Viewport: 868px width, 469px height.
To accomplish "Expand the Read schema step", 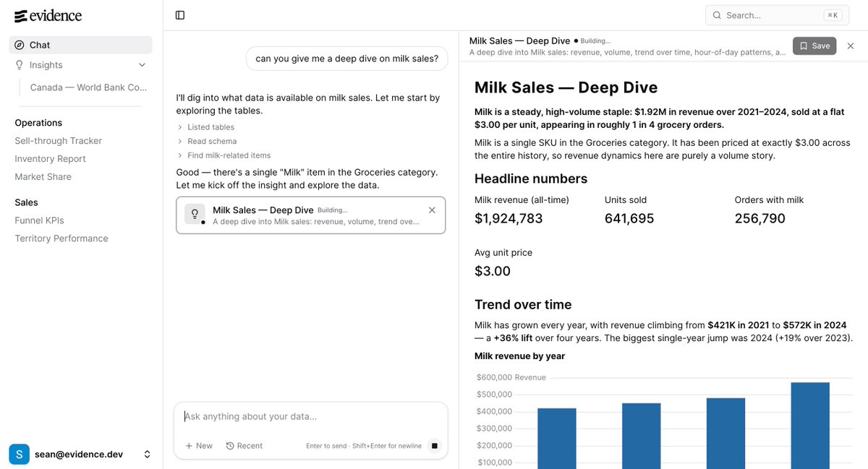I will 207,142.
